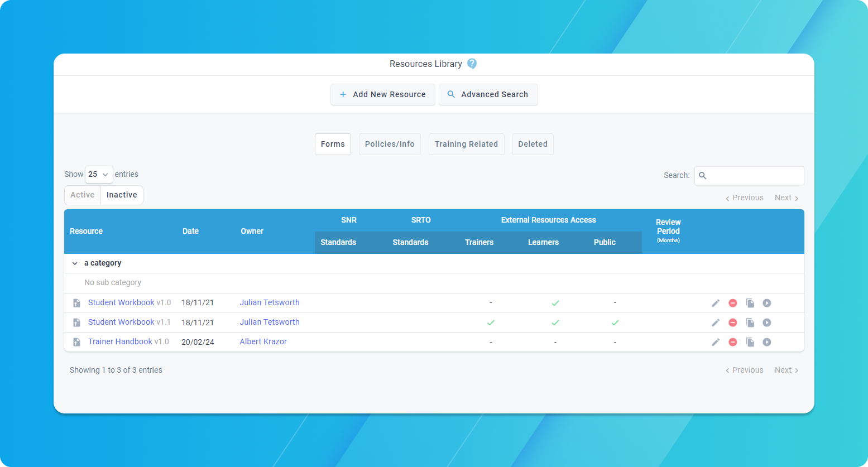Collapse the 'a category' group chevron

point(75,263)
